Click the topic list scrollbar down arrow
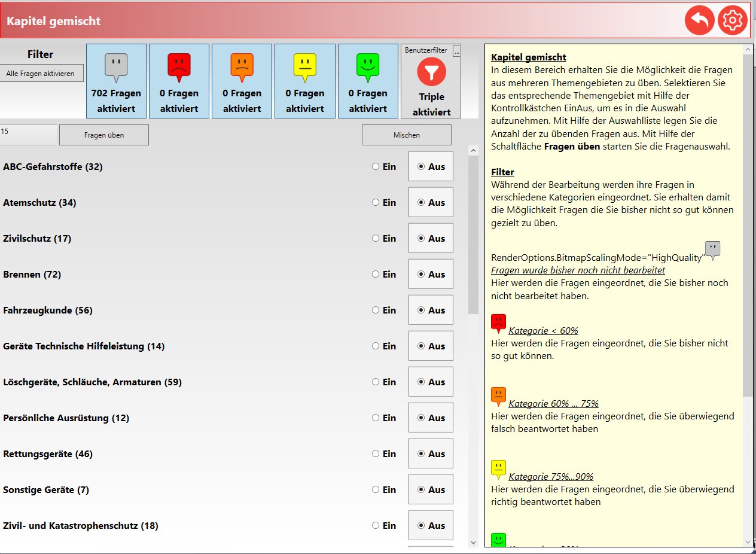The image size is (756, 554). (x=473, y=542)
